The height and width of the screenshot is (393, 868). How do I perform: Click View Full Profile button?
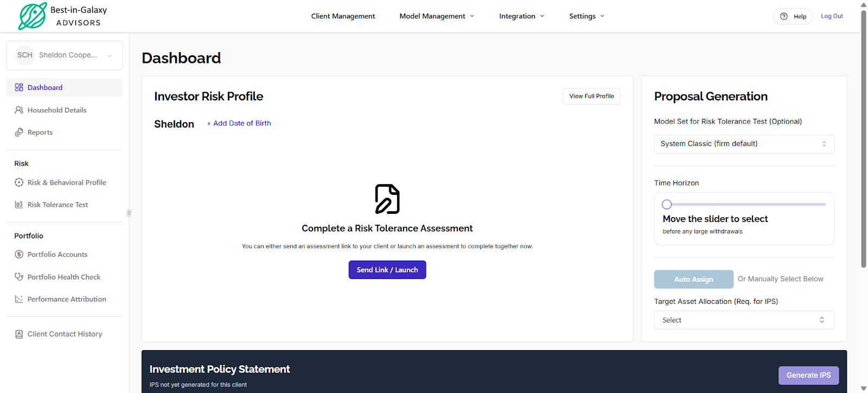pos(591,96)
